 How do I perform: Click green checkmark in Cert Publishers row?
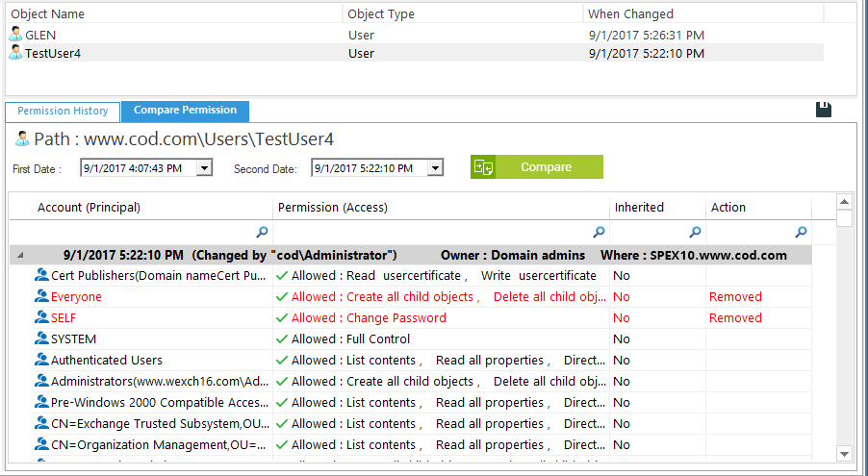[x=282, y=276]
